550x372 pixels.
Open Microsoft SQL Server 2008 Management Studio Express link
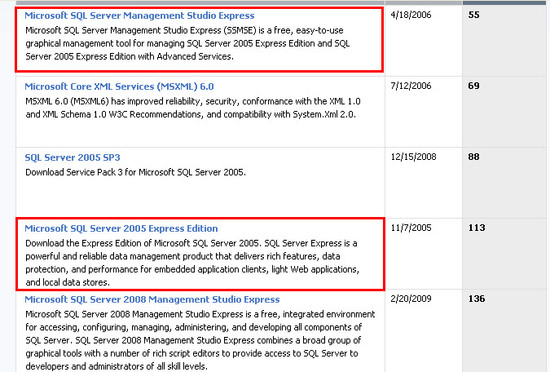coord(152,299)
